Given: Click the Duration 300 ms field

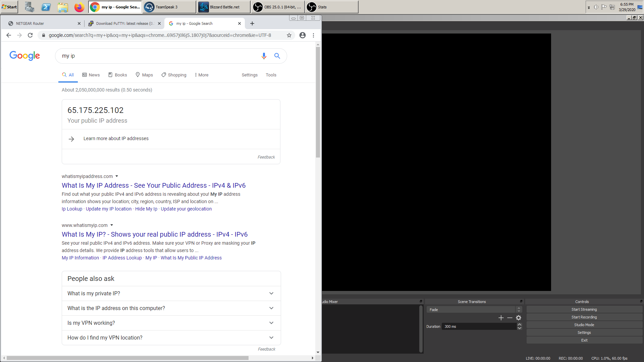Looking at the screenshot, I should click(x=479, y=326).
